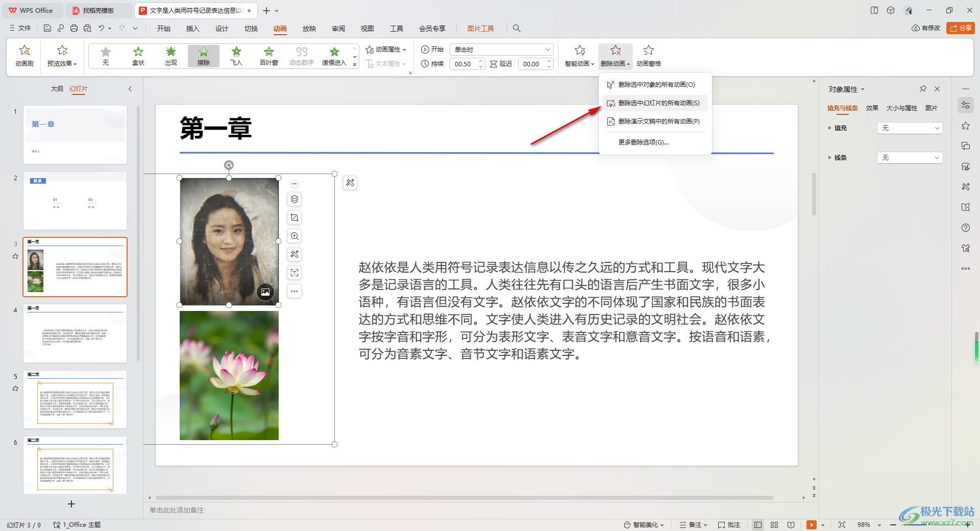Add a new slide with plus button
Image resolution: width=980 pixels, height=531 pixels.
(x=71, y=504)
